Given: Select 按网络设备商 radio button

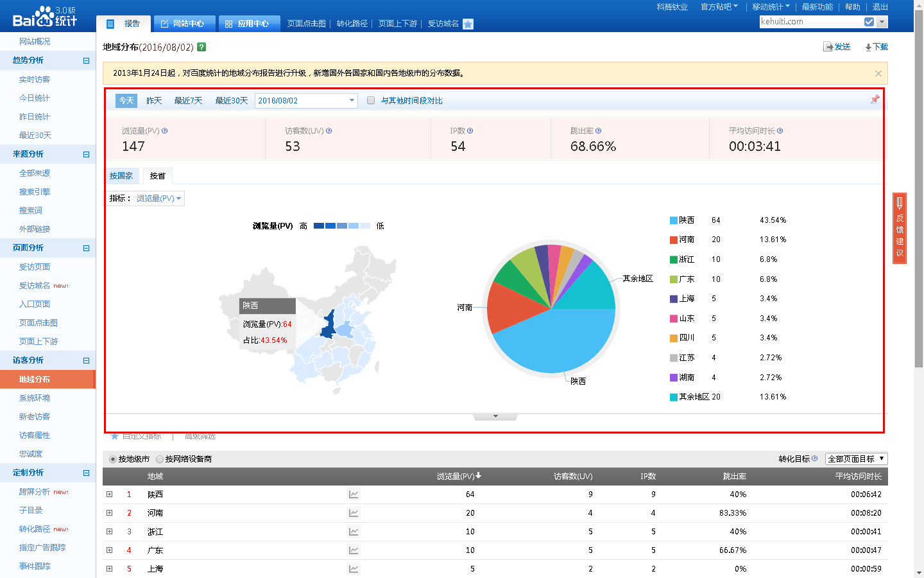Looking at the screenshot, I should [x=160, y=459].
